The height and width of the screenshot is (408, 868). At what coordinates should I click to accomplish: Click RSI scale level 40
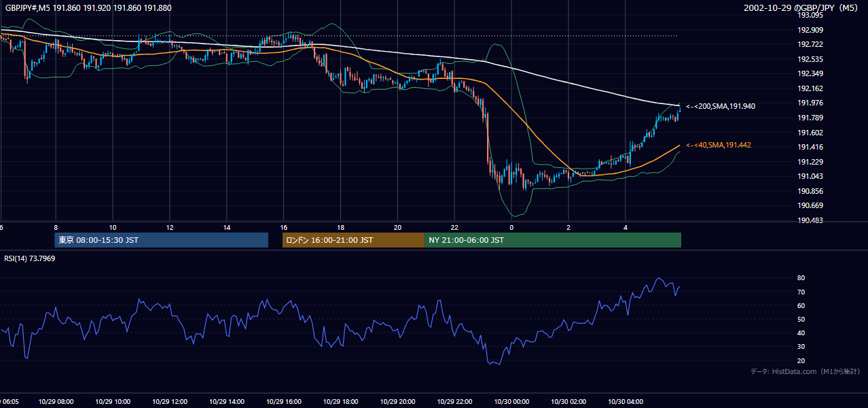pyautogui.click(x=801, y=333)
